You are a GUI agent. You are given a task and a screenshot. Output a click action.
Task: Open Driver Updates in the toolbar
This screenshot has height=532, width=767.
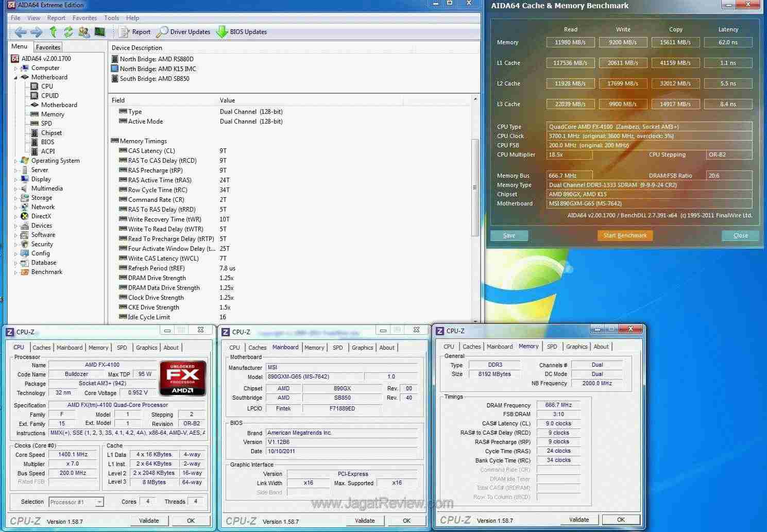click(x=183, y=32)
